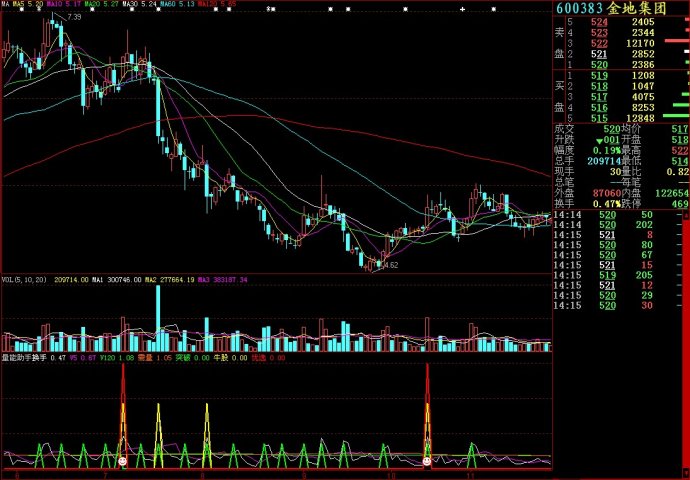Screen dimensions: 690x480
Task: Select the 量能助手换手 indicator title
Action: coord(24,358)
